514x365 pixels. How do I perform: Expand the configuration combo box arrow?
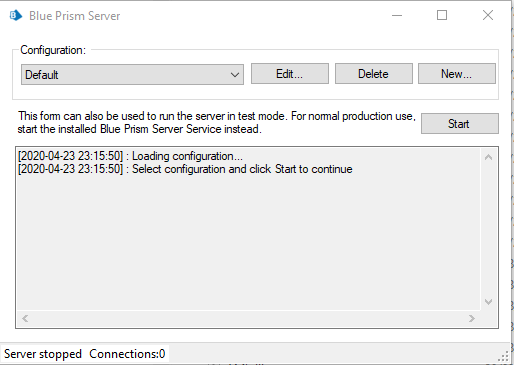point(235,75)
